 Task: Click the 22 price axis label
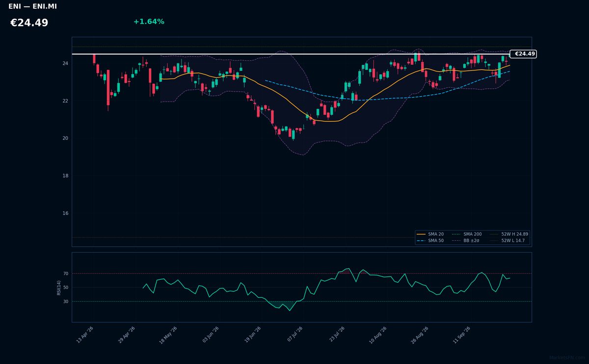point(65,101)
